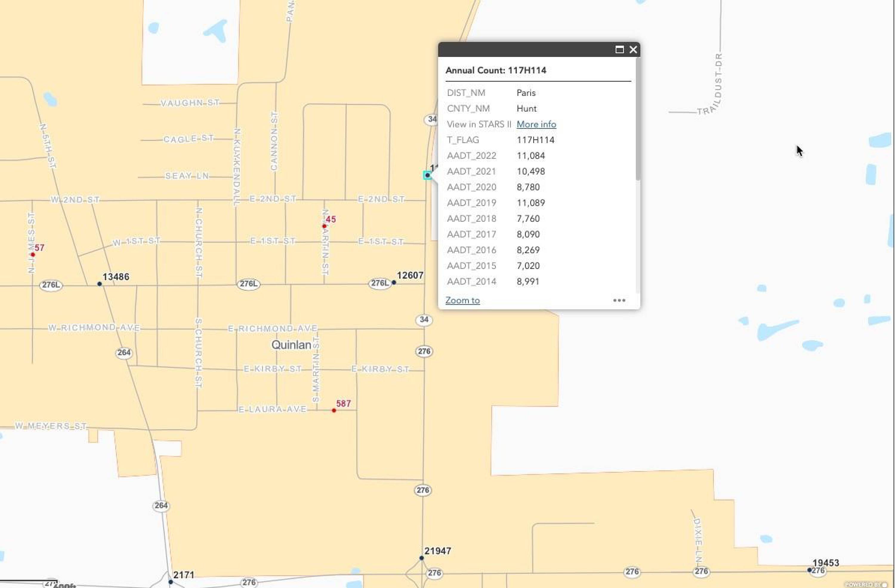Click count station point 2171
Image resolution: width=895 pixels, height=588 pixels.
coord(171,582)
